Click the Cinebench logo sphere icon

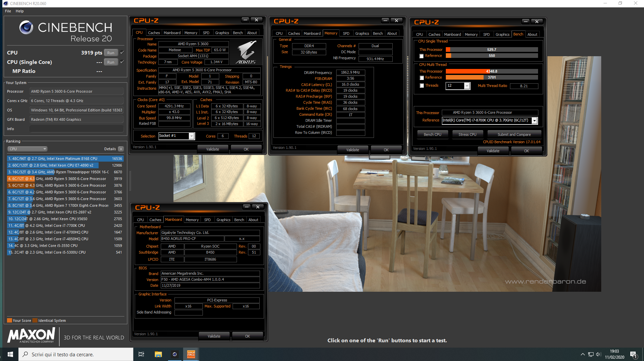pyautogui.click(x=26, y=27)
